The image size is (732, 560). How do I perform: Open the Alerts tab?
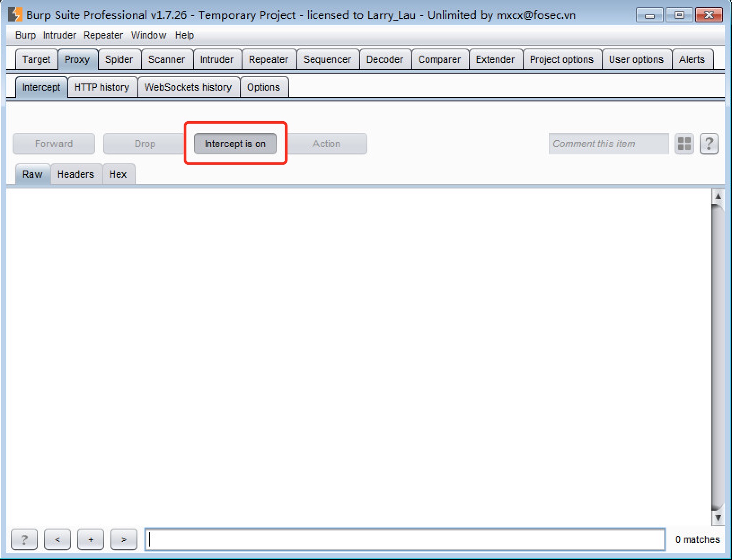pyautogui.click(x=692, y=59)
